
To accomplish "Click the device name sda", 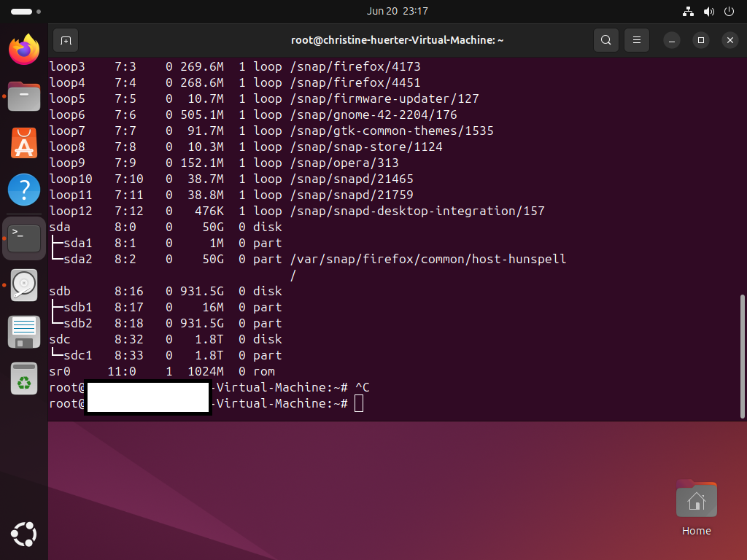I will (60, 227).
